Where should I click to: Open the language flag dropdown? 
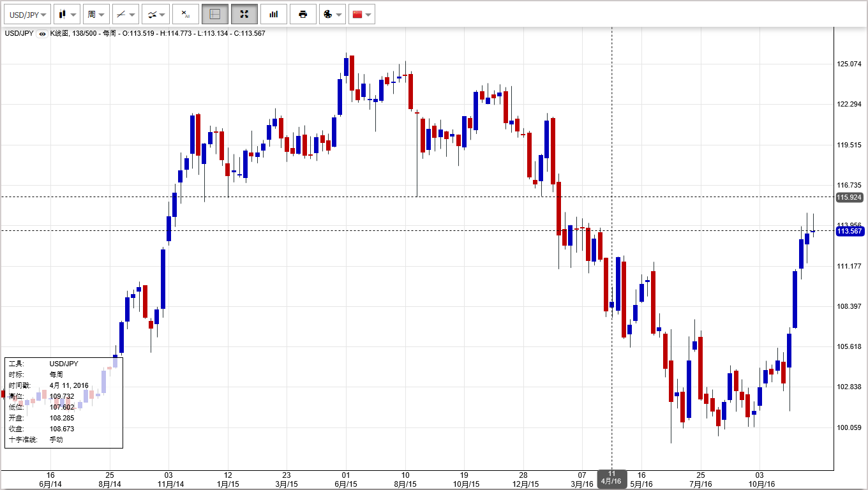coord(361,14)
